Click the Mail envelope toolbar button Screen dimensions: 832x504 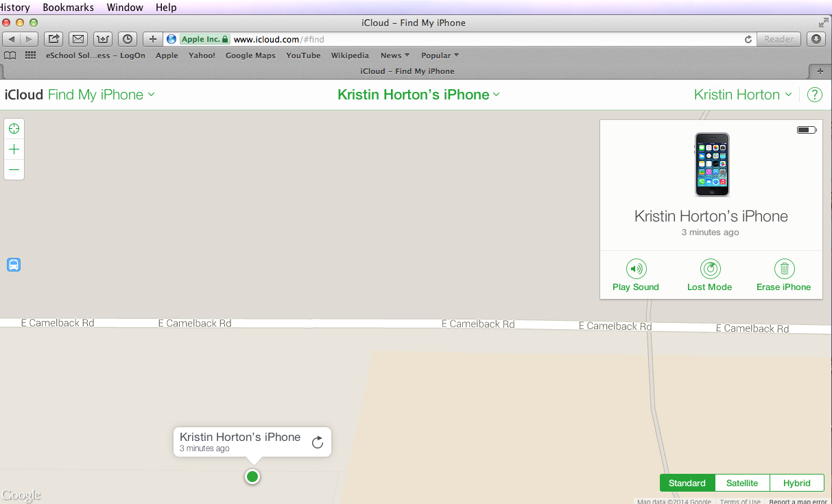(x=78, y=39)
